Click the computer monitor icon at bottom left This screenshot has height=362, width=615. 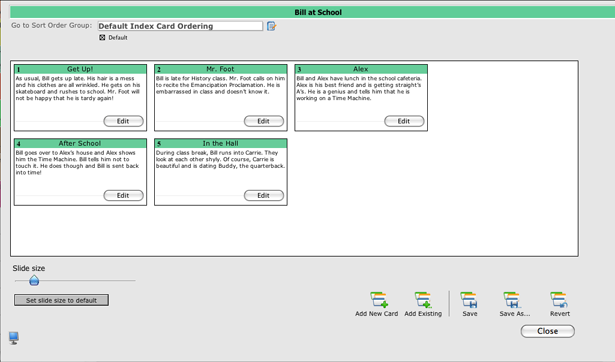tap(14, 338)
